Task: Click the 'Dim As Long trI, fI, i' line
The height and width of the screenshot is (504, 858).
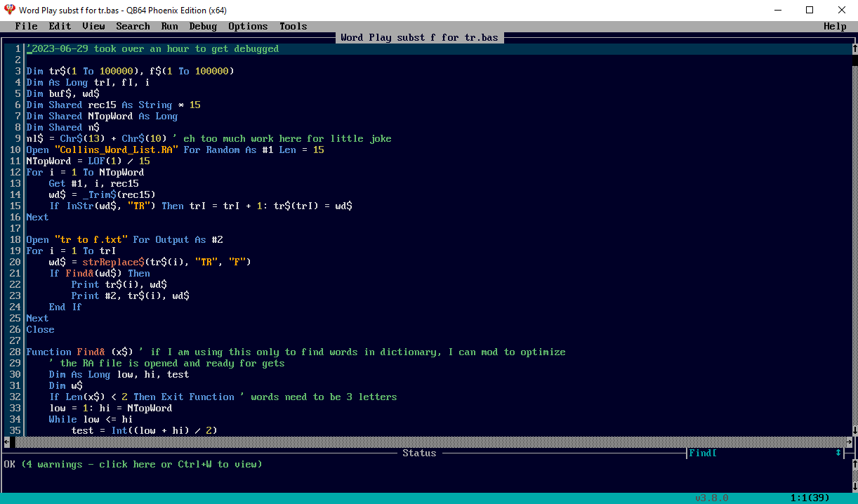Action: point(88,83)
